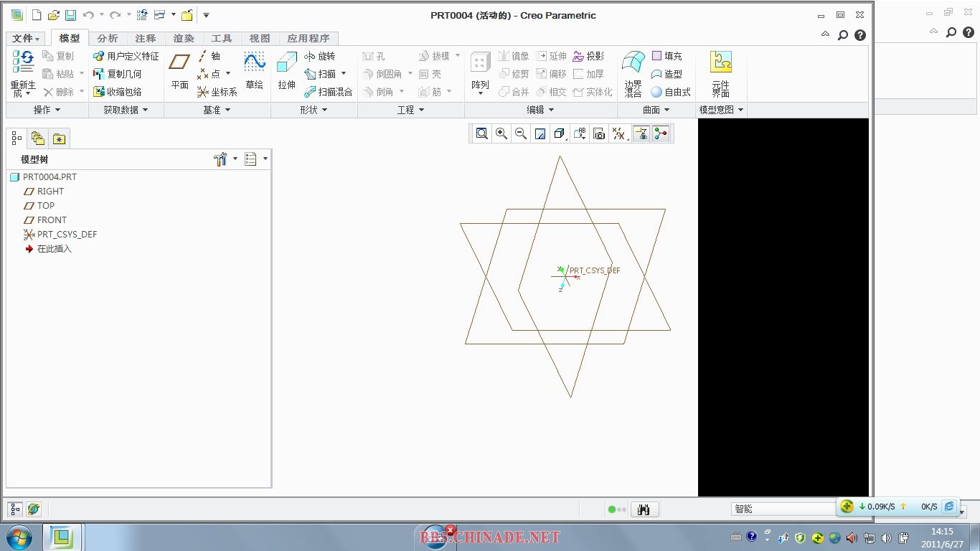This screenshot has width=980, height=551.
Task: Select the FRONT plane in model tree
Action: coord(52,220)
